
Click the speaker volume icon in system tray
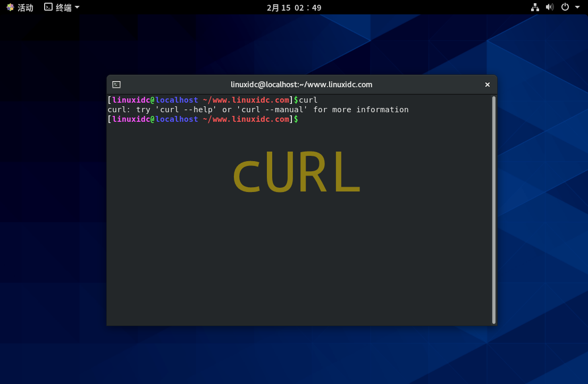click(x=550, y=7)
